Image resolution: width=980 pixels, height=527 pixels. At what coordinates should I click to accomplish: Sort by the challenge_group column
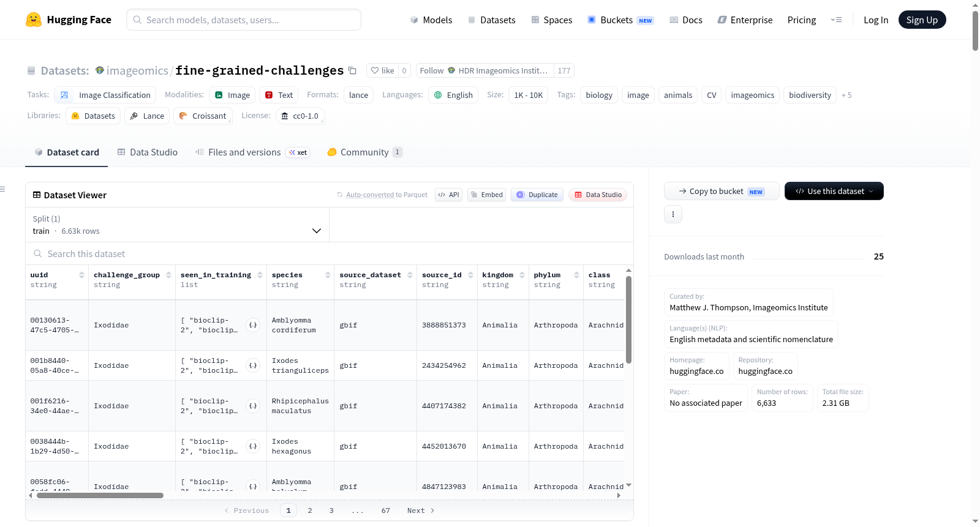(x=169, y=275)
